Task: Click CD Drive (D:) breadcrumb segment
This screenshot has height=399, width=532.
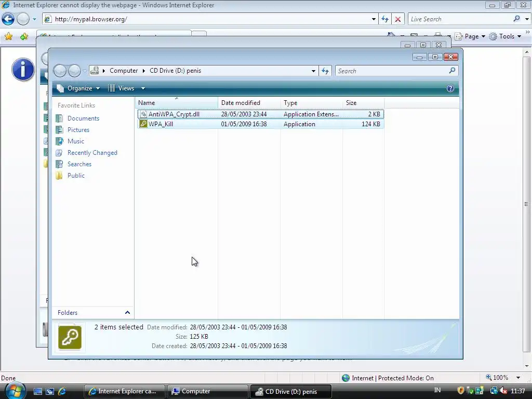Action: click(x=176, y=71)
